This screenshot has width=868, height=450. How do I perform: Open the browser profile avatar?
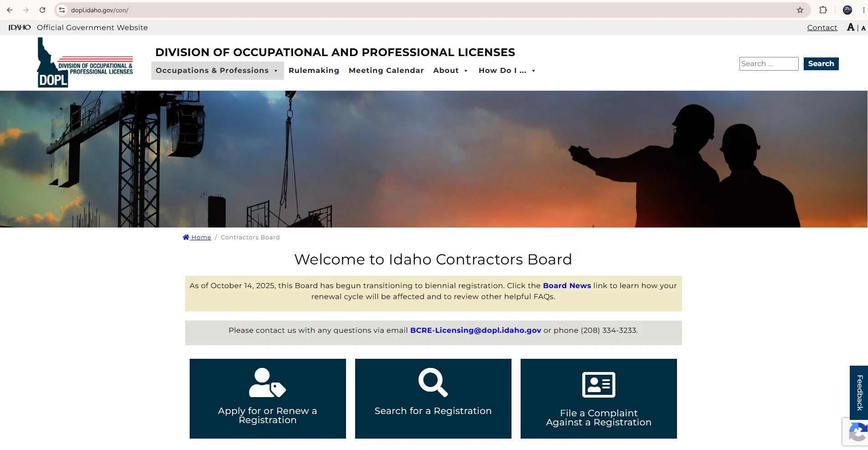click(847, 10)
